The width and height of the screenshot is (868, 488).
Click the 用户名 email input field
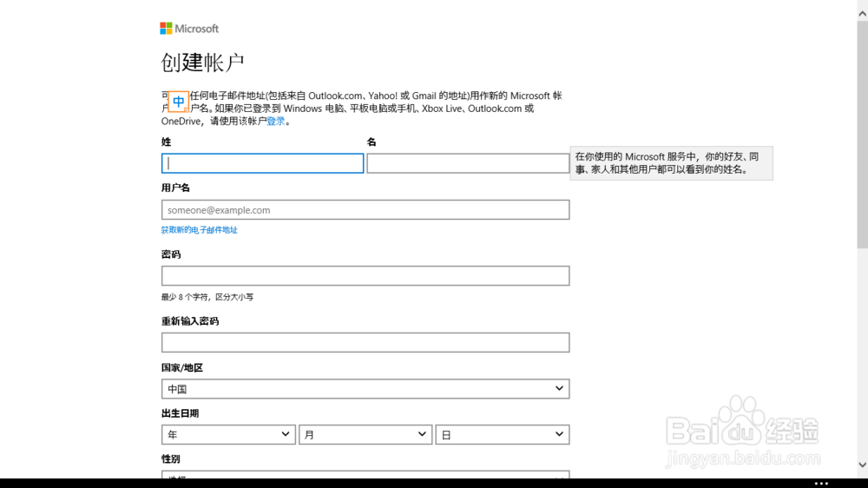tap(365, 210)
